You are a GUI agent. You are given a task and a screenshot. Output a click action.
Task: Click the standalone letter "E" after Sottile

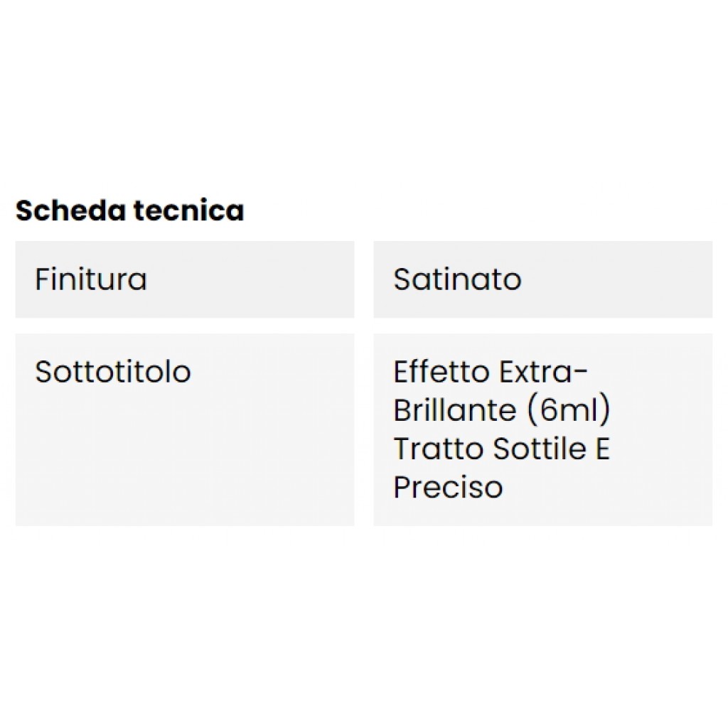(x=602, y=449)
